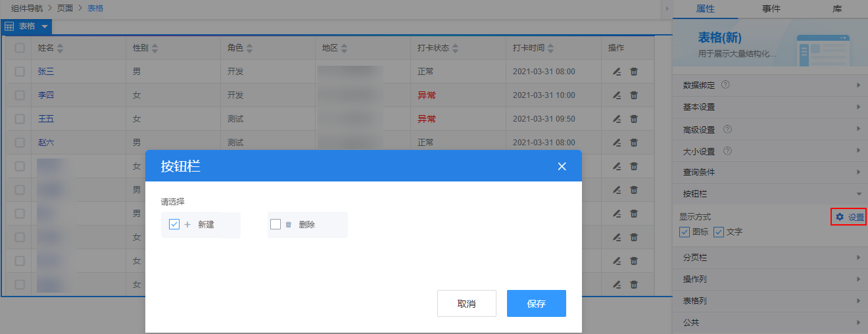Click the edit pencil icon in 李四 row
The height and width of the screenshot is (334, 868).
point(617,95)
